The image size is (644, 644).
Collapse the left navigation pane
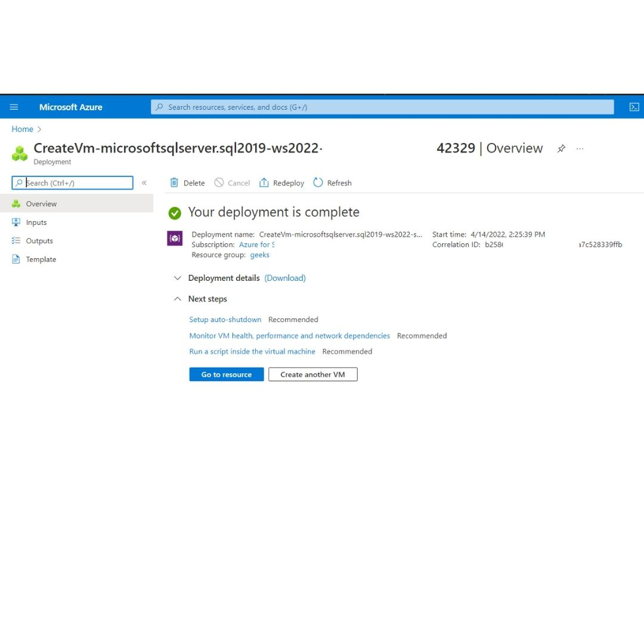click(x=144, y=183)
